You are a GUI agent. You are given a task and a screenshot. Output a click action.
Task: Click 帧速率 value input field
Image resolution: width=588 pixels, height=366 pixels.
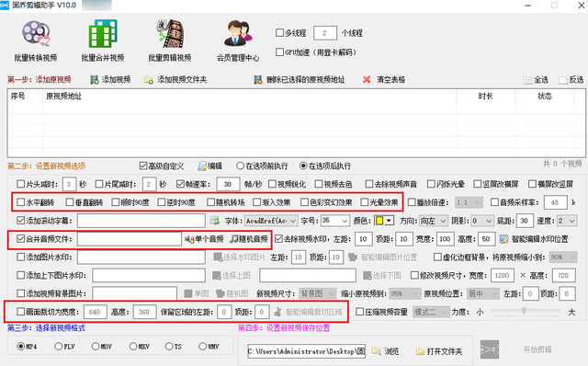(x=228, y=184)
